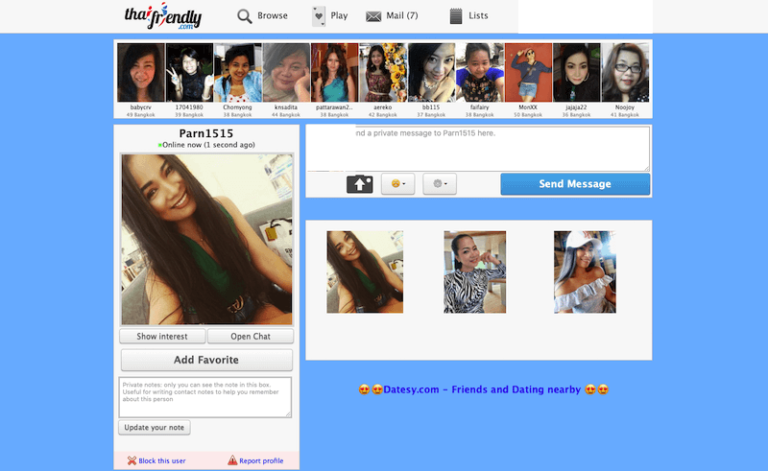Click the Browse magnifying glass icon
This screenshot has width=768, height=471.
tap(244, 16)
